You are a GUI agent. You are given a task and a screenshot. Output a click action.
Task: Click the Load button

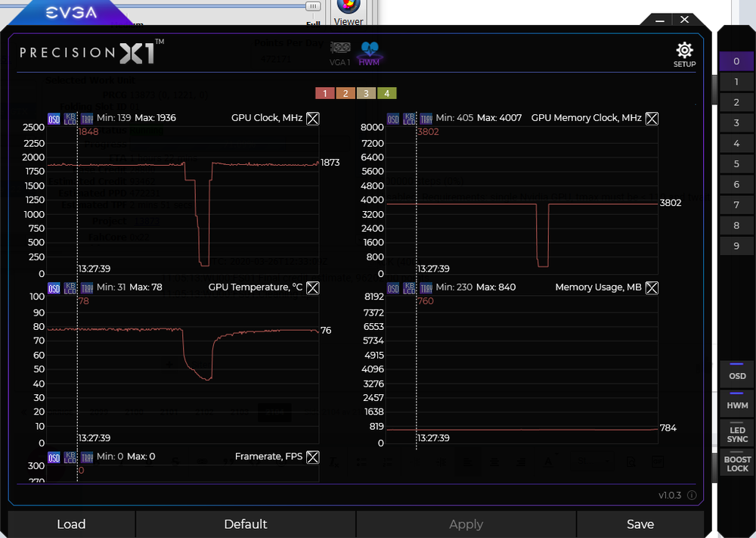coord(71,524)
